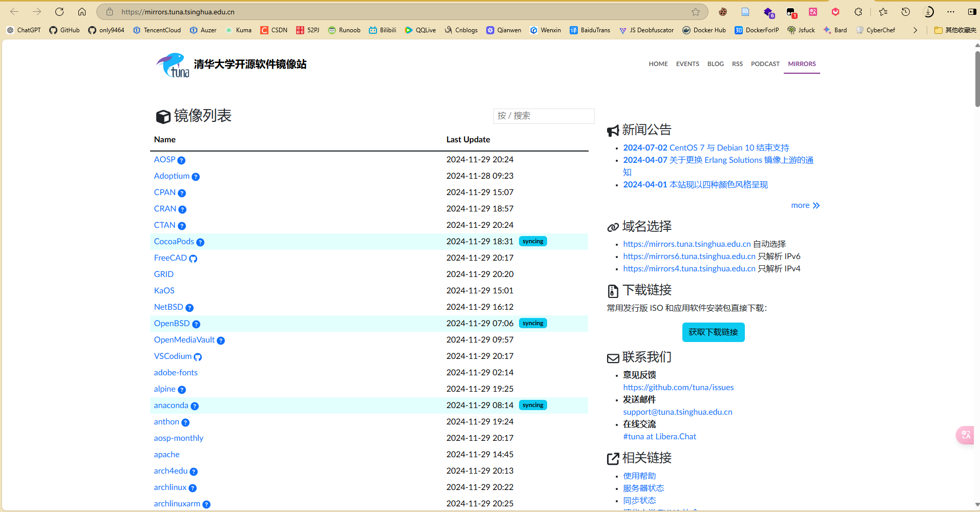Screen dimensions: 980x512
Task: Open the GRID mirror link
Action: [x=164, y=274]
